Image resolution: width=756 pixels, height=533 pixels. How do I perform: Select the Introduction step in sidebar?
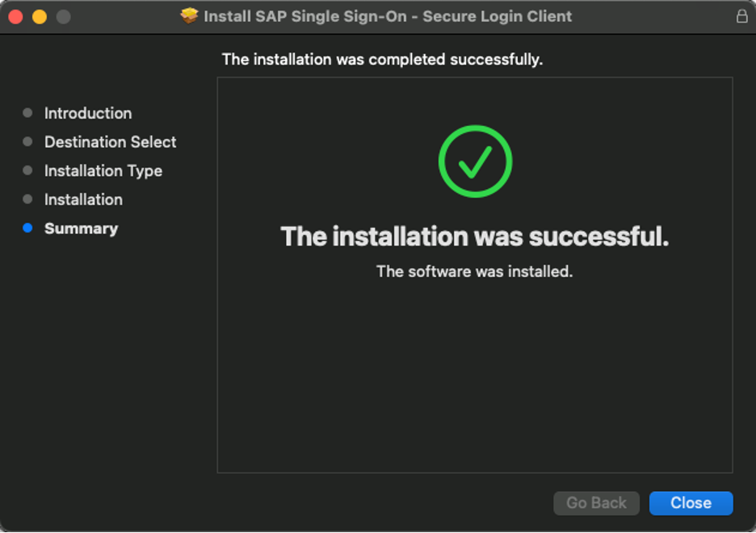88,113
